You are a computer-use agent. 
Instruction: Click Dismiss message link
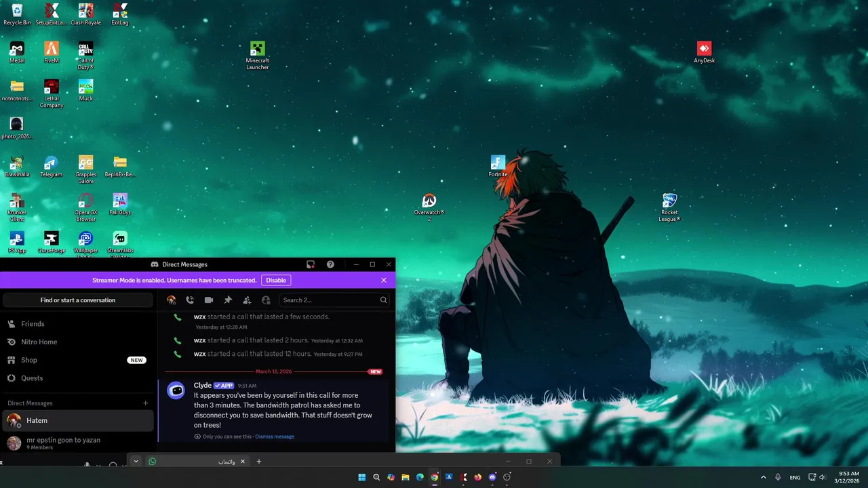pyautogui.click(x=275, y=436)
